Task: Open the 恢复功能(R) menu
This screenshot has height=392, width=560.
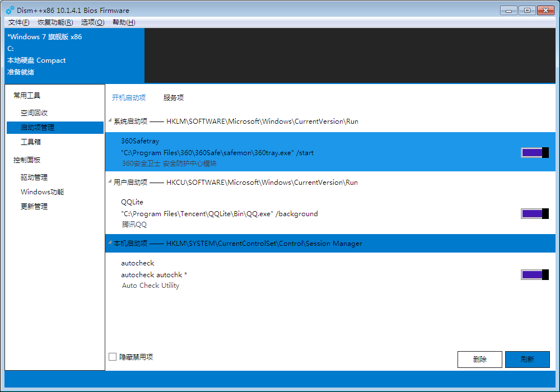Action: (55, 22)
